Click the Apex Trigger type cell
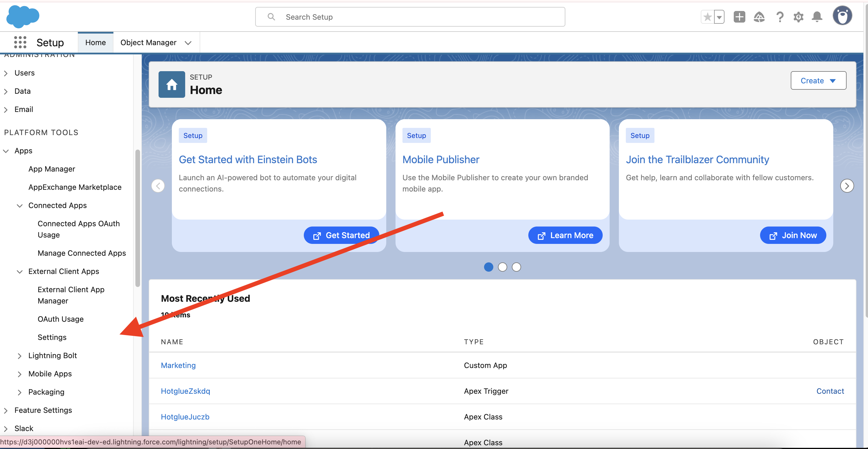This screenshot has width=868, height=449. tap(486, 391)
